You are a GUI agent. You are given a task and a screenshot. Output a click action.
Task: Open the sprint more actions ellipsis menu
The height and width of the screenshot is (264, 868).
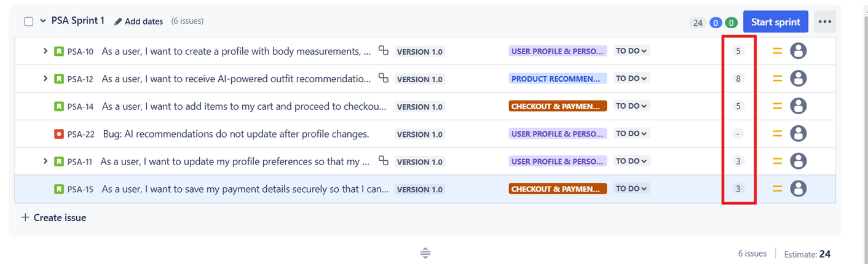click(824, 22)
